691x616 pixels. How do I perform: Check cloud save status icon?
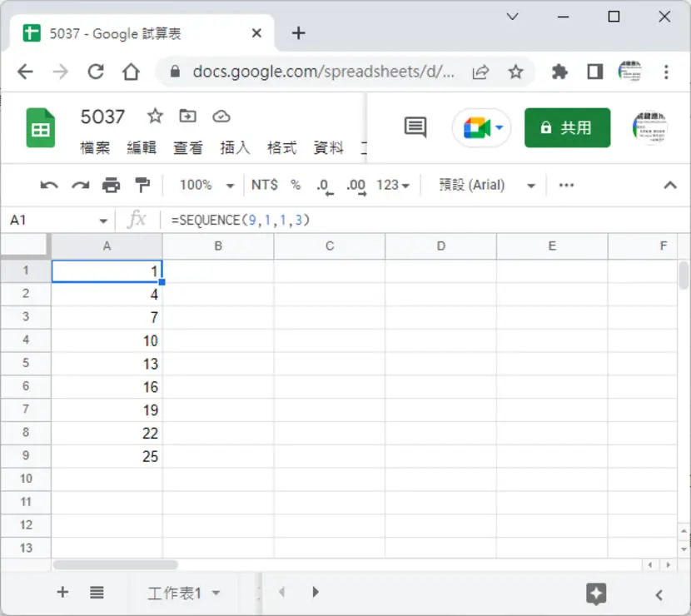pos(221,117)
